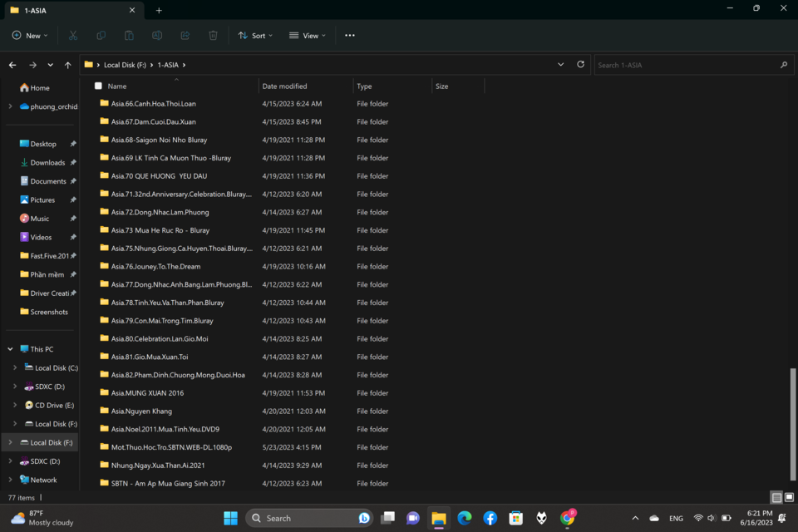This screenshot has height=532, width=798.
Task: Refresh the current folder view
Action: 580,64
